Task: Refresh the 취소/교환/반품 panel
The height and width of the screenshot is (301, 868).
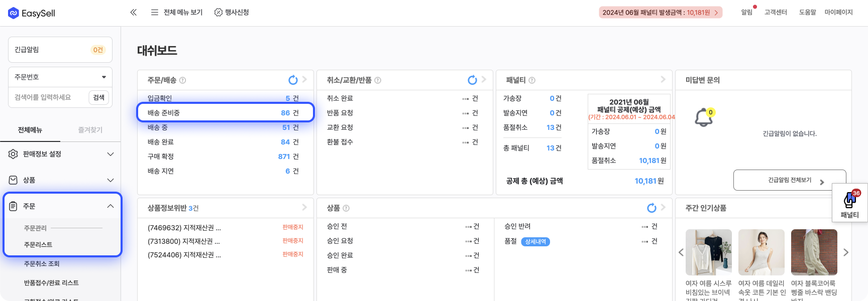Action: pyautogui.click(x=472, y=80)
